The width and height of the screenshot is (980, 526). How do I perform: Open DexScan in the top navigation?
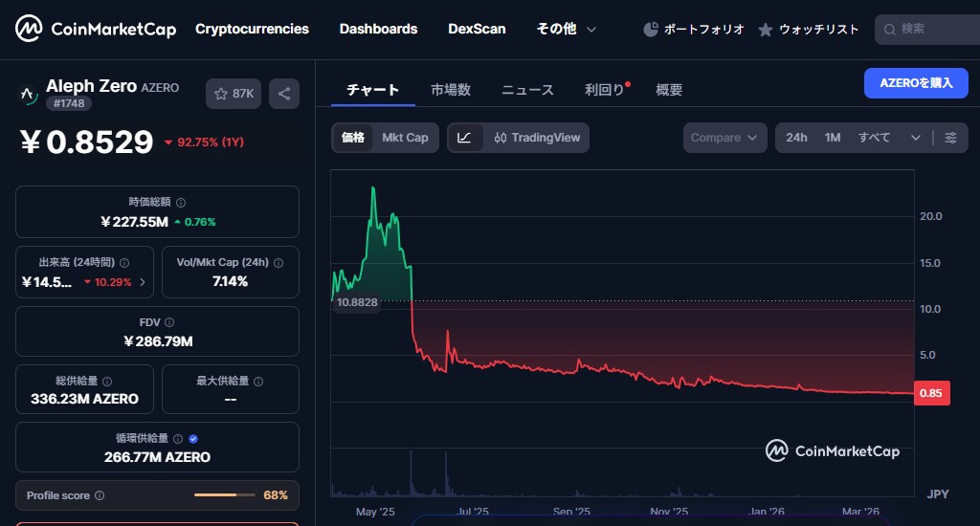pos(477,30)
